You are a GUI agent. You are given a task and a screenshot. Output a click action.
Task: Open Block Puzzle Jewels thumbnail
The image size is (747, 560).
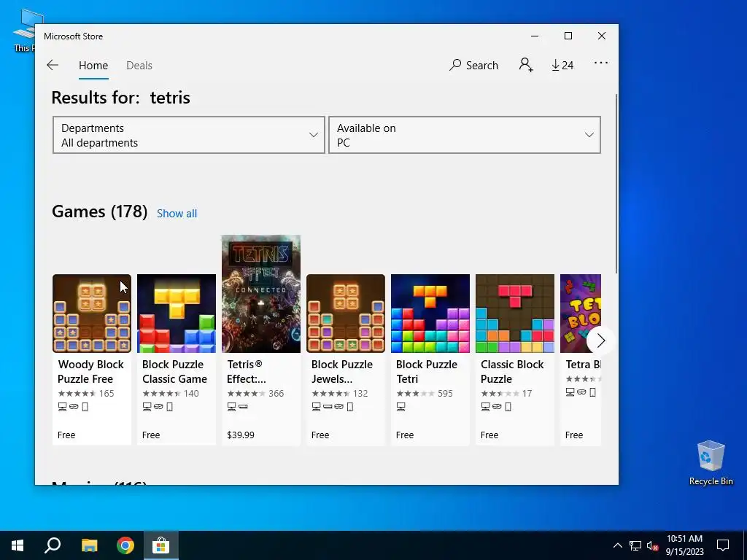coord(346,314)
